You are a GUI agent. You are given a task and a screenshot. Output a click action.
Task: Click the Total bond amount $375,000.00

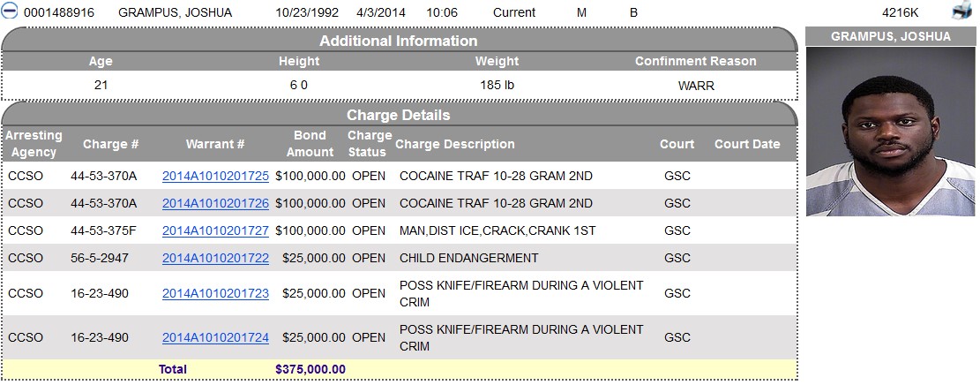click(x=310, y=369)
